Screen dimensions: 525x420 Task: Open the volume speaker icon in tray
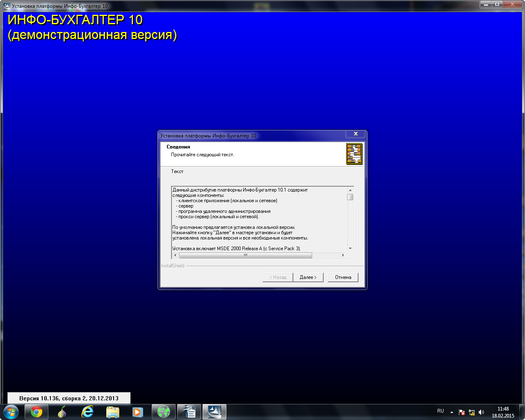(481, 412)
